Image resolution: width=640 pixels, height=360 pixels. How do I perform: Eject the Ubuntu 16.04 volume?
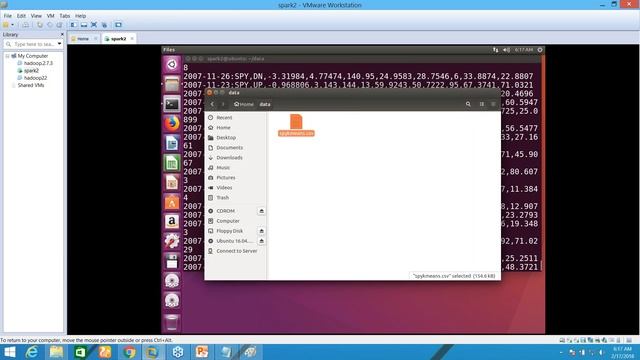[262, 241]
